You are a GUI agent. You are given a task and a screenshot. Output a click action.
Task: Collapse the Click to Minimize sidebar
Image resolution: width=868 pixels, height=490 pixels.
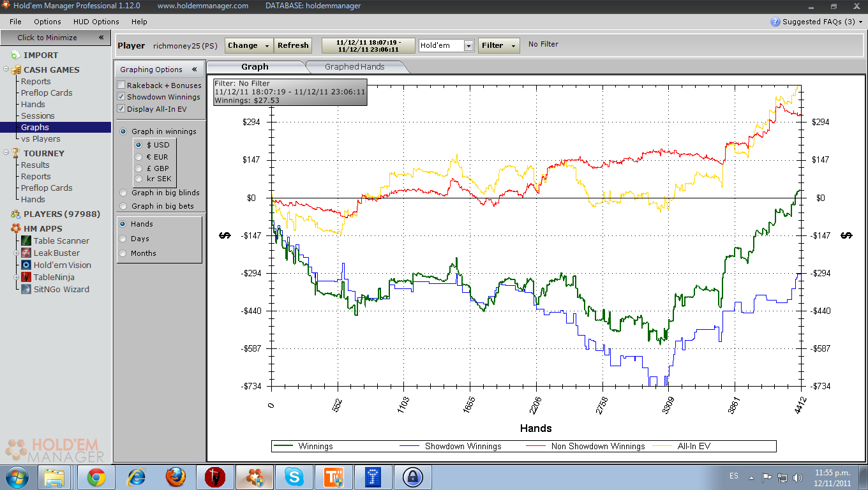(101, 38)
